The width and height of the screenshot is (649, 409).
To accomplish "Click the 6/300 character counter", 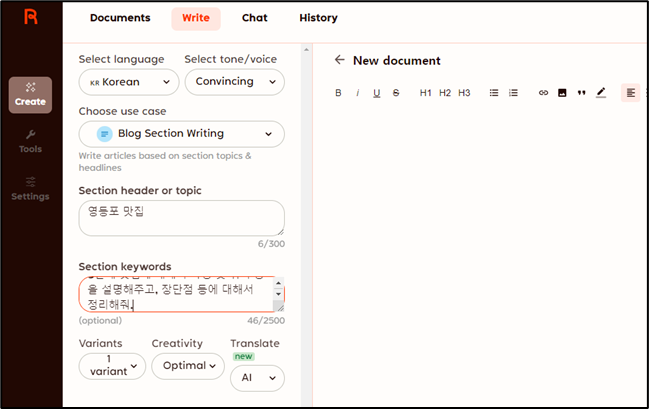I will 271,244.
